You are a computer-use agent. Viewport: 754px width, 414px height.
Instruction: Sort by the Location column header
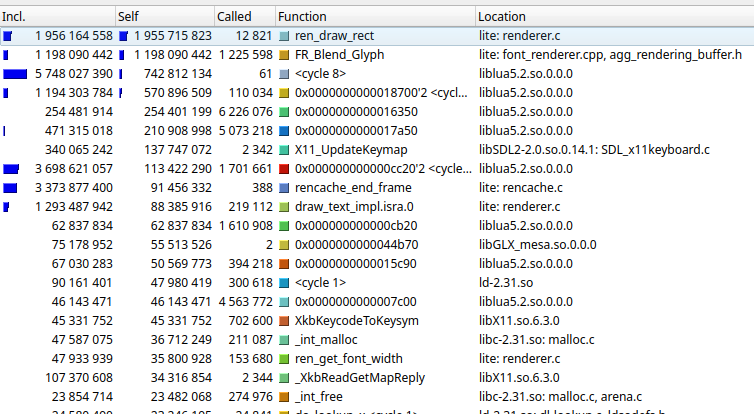615,16
